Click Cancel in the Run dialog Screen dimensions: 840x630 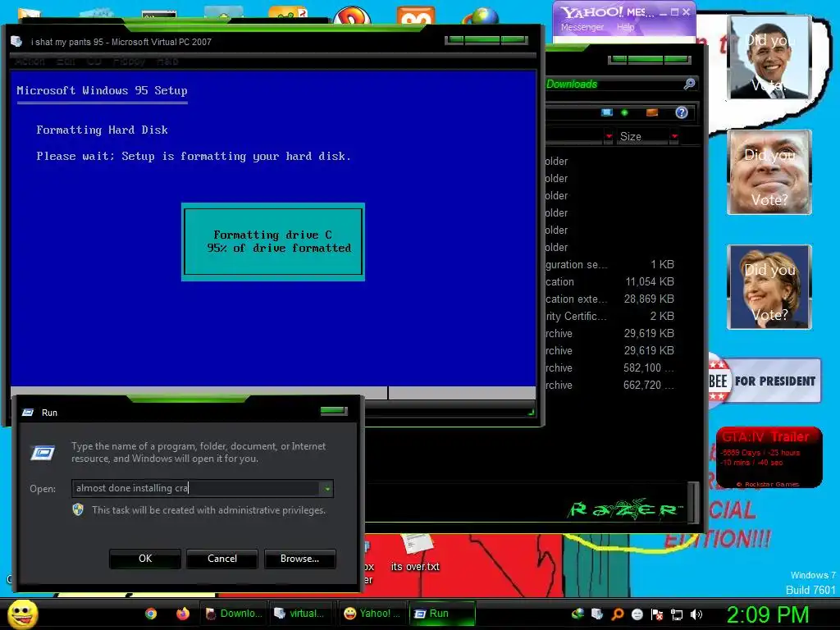pyautogui.click(x=222, y=559)
